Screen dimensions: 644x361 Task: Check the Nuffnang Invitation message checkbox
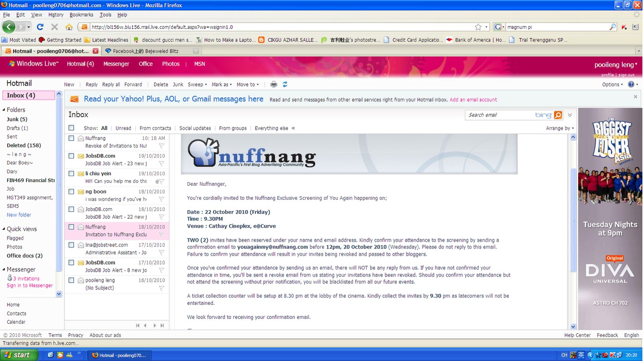[71, 227]
